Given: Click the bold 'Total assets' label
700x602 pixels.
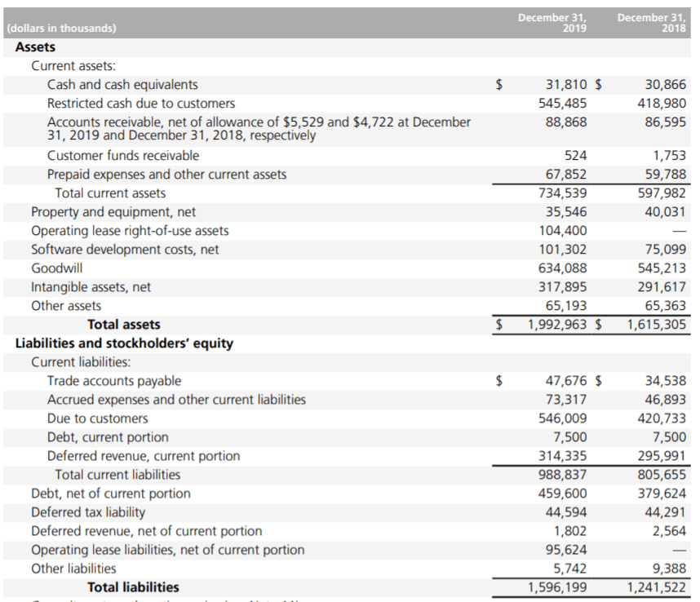Looking at the screenshot, I should tap(124, 325).
